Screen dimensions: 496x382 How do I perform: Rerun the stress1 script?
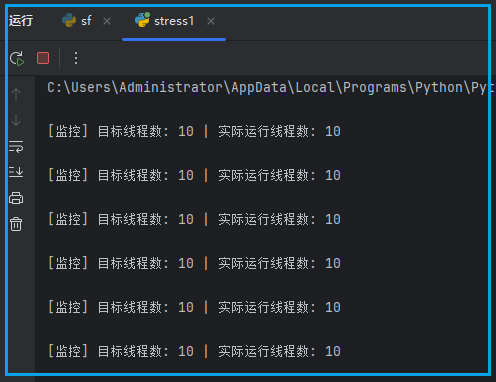tap(17, 58)
